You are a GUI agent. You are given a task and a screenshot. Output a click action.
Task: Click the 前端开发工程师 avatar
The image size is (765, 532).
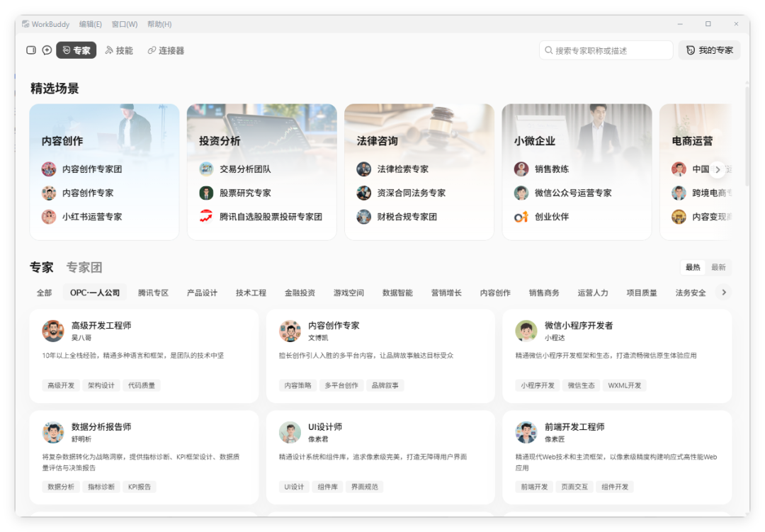[526, 432]
